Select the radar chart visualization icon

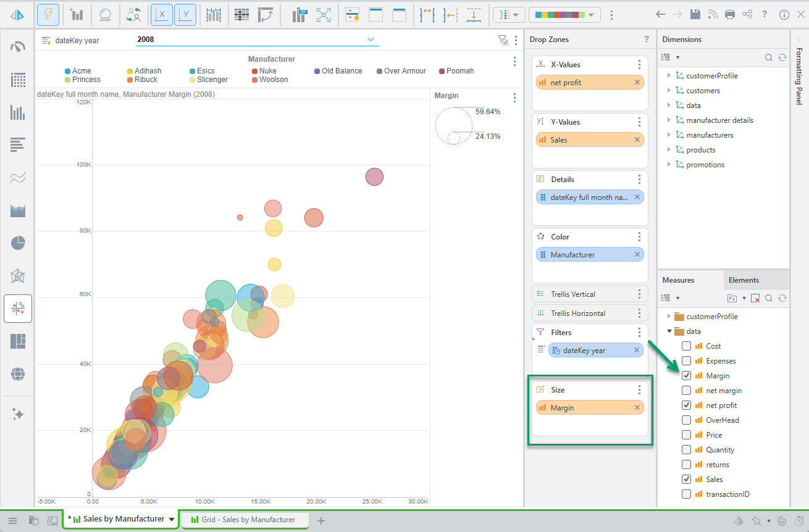tap(18, 276)
